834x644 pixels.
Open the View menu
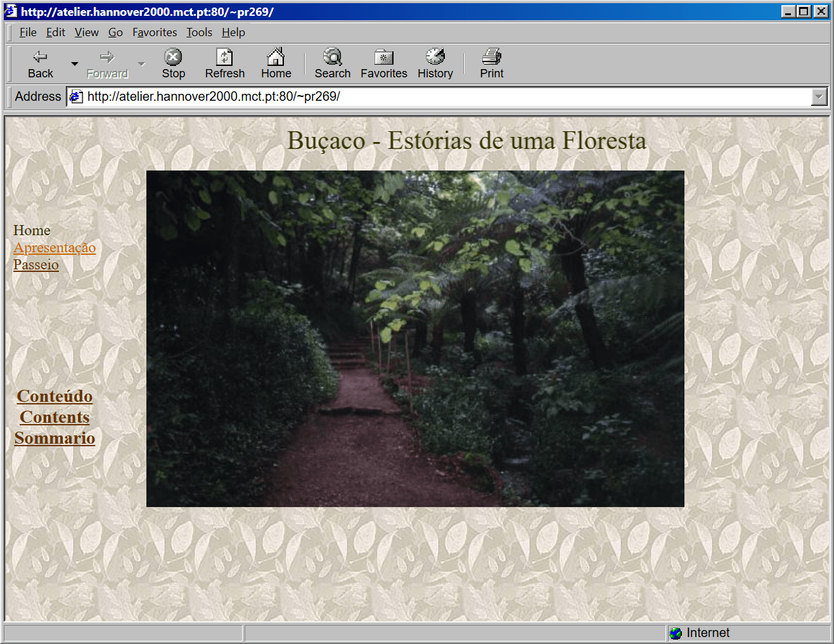tap(86, 32)
